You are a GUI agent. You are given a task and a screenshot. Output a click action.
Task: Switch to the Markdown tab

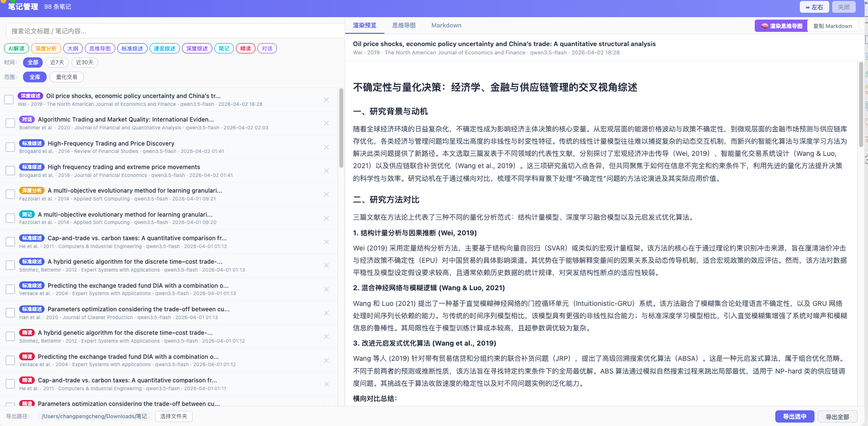[446, 25]
